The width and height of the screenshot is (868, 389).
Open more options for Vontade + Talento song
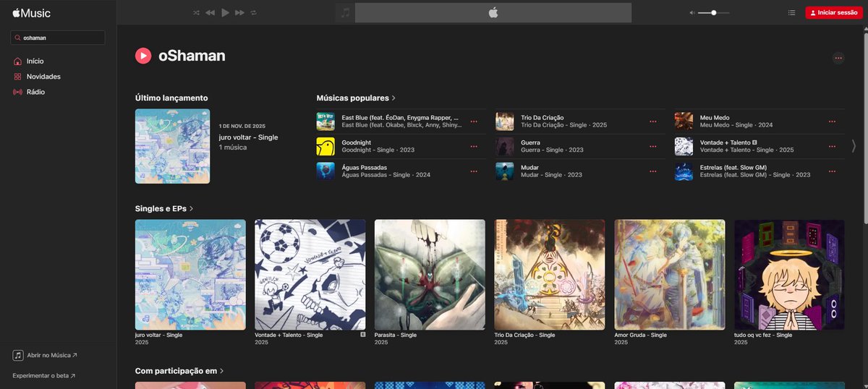pos(832,146)
